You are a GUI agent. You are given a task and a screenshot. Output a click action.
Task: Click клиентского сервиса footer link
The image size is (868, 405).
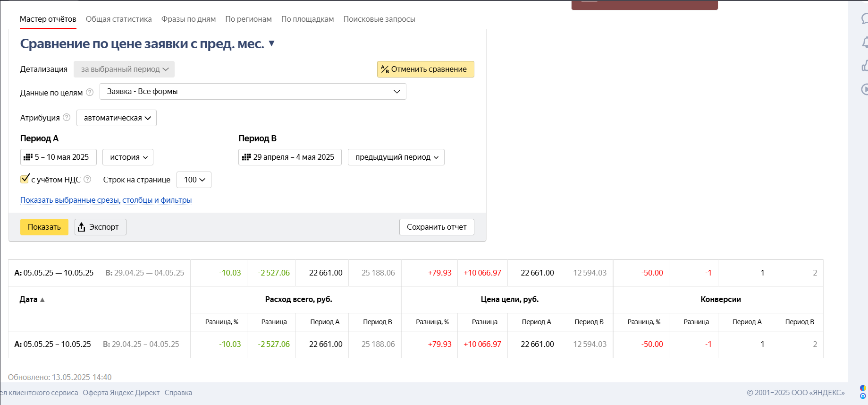coord(39,393)
